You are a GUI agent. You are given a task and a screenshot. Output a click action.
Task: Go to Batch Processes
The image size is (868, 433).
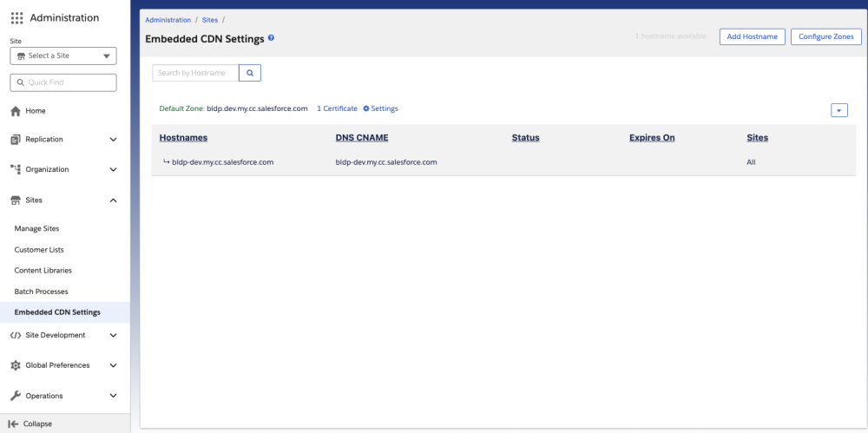41,292
